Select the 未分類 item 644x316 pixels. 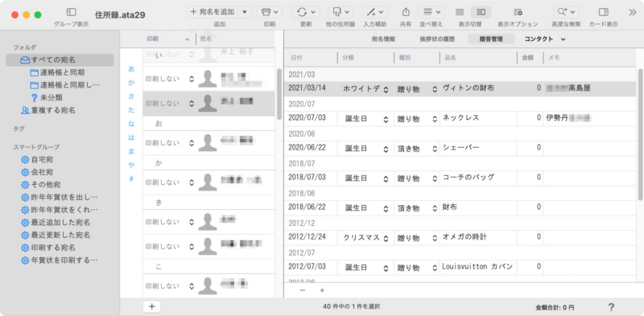point(47,97)
